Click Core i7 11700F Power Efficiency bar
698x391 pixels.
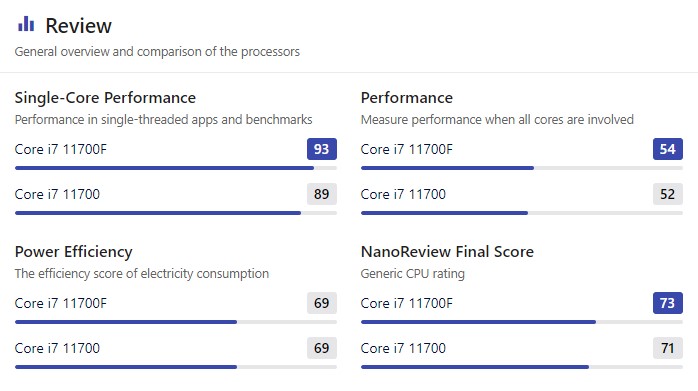click(x=176, y=322)
